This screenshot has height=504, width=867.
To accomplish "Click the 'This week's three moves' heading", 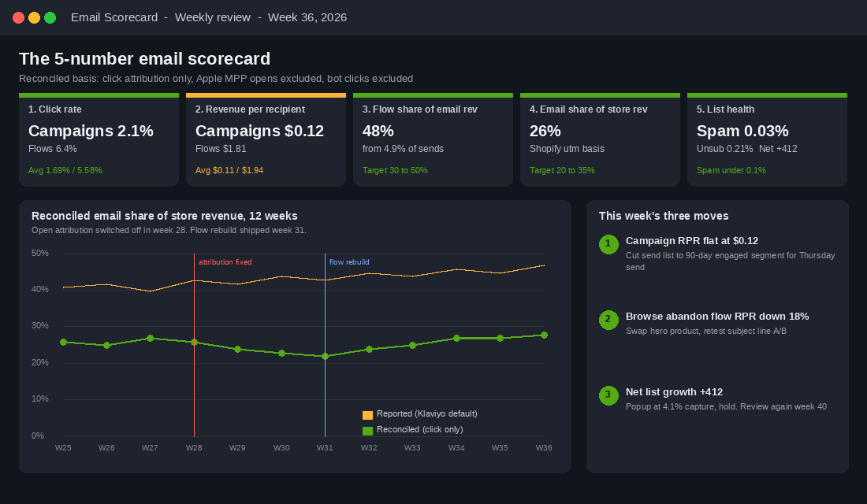I will (664, 216).
